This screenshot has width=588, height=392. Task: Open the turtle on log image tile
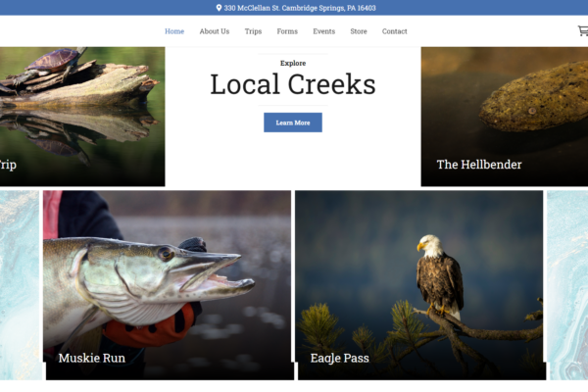tap(82, 117)
